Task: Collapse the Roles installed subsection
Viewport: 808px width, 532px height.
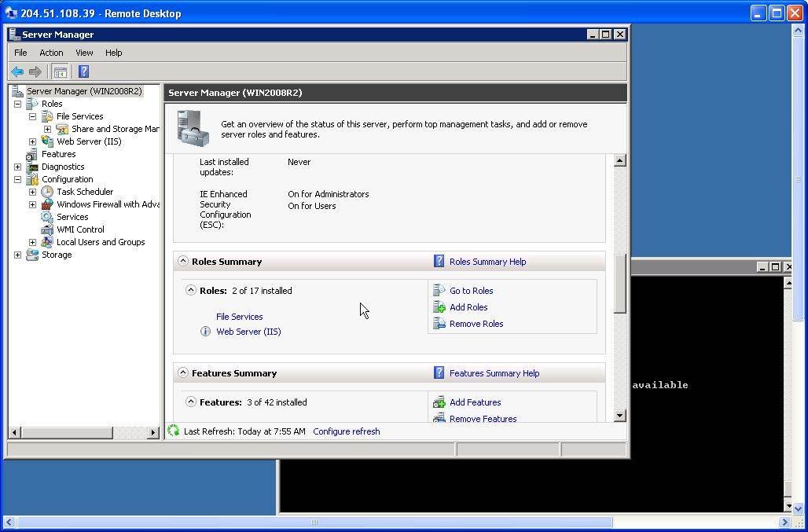Action: tap(190, 290)
